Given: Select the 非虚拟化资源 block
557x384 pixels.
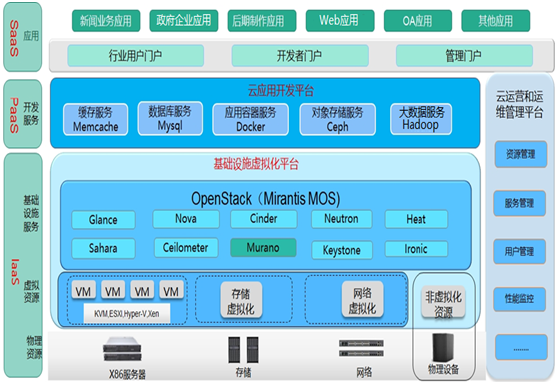Looking at the screenshot, I should (443, 302).
